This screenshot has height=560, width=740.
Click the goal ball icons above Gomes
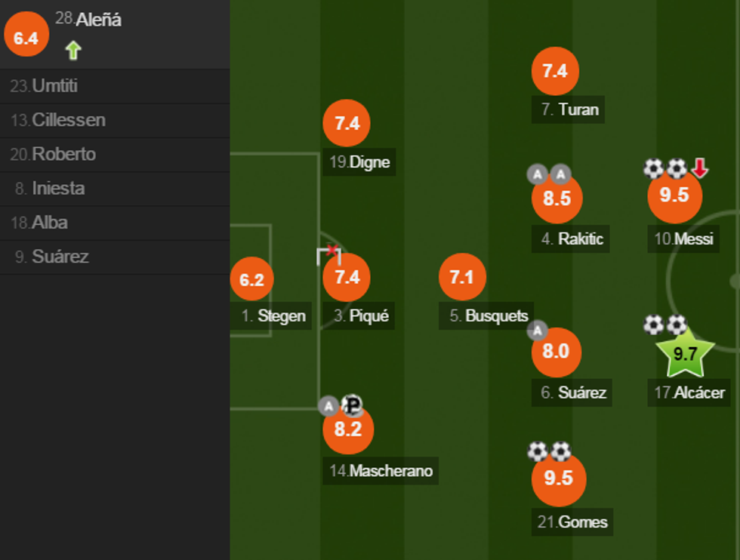click(549, 451)
